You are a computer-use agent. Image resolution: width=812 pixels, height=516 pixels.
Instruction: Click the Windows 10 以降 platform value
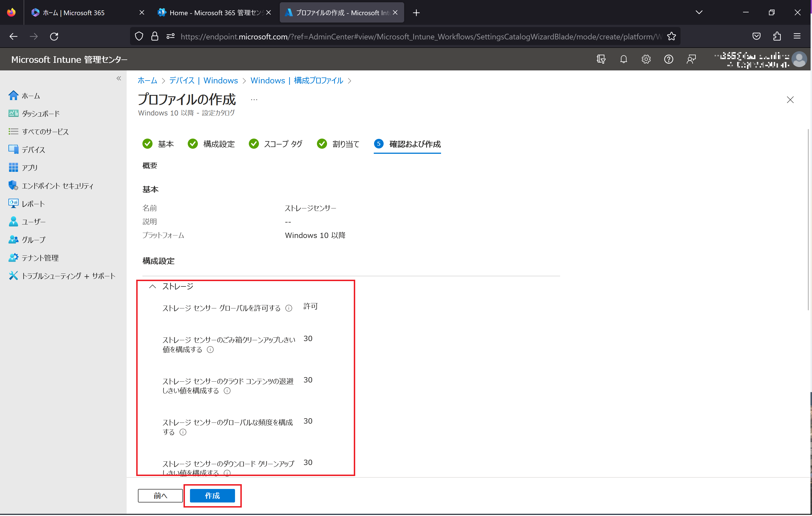pos(315,235)
